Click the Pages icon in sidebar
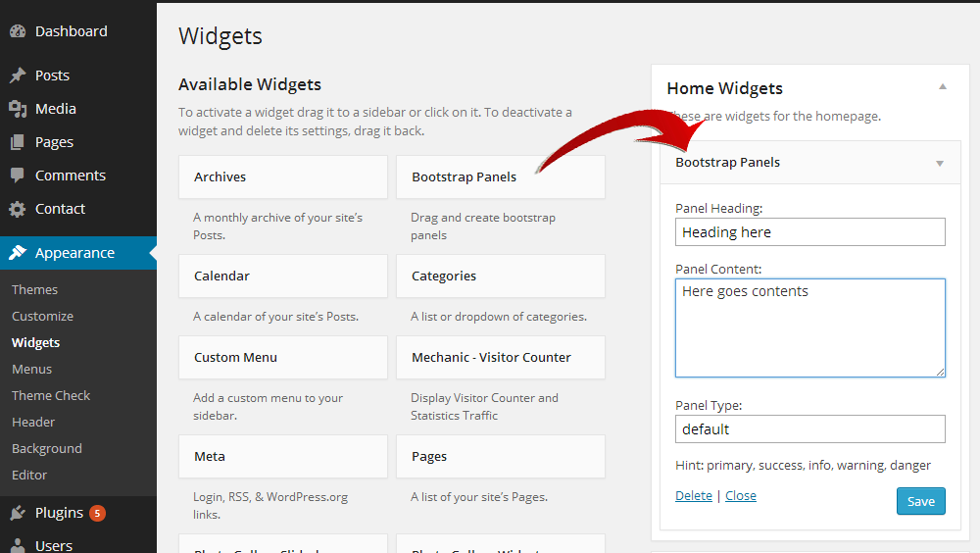 [x=18, y=142]
